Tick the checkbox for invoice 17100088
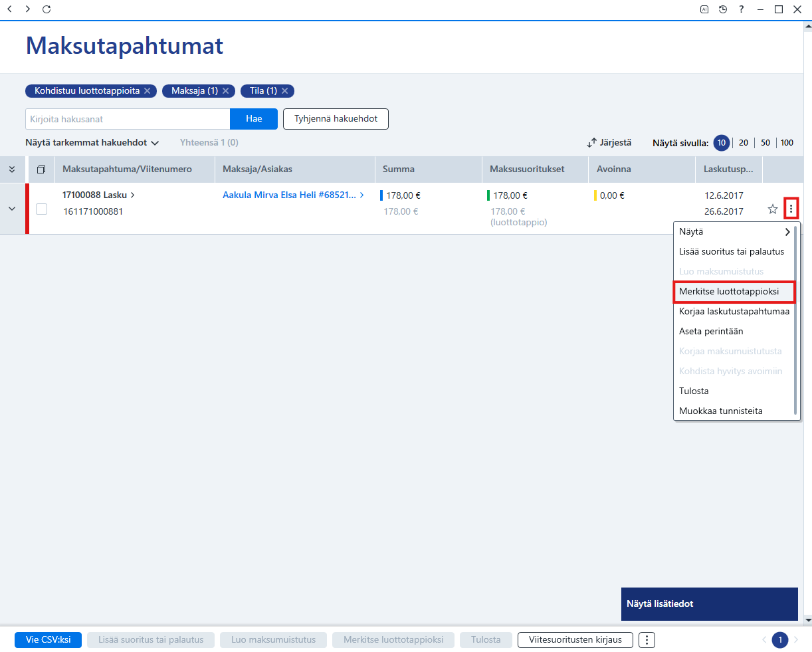 coord(41,209)
